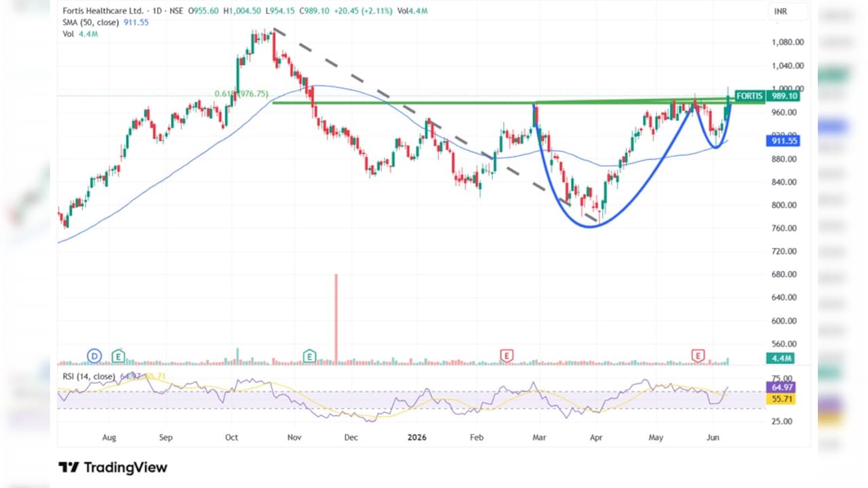Click the blue 911.55 SMA price label

click(x=783, y=141)
